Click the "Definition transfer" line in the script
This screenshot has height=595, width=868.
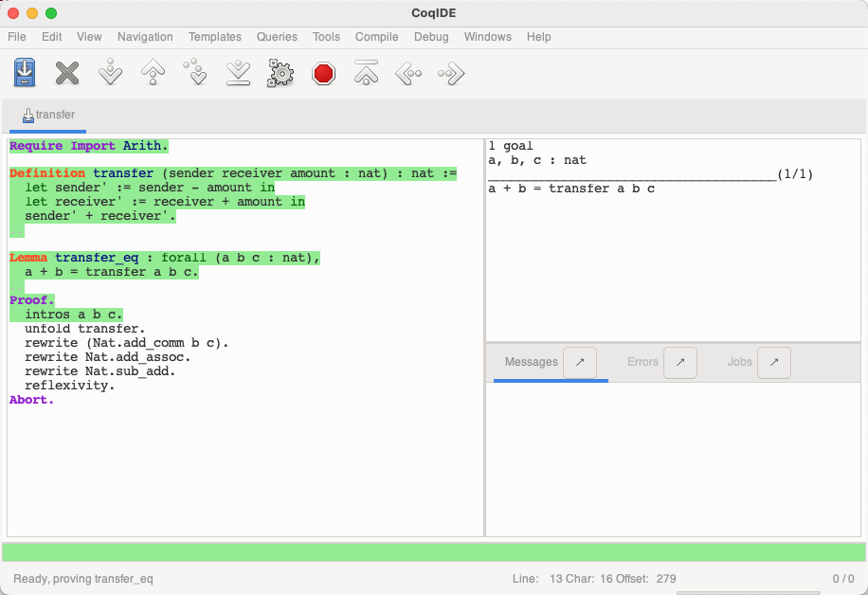pyautogui.click(x=233, y=173)
